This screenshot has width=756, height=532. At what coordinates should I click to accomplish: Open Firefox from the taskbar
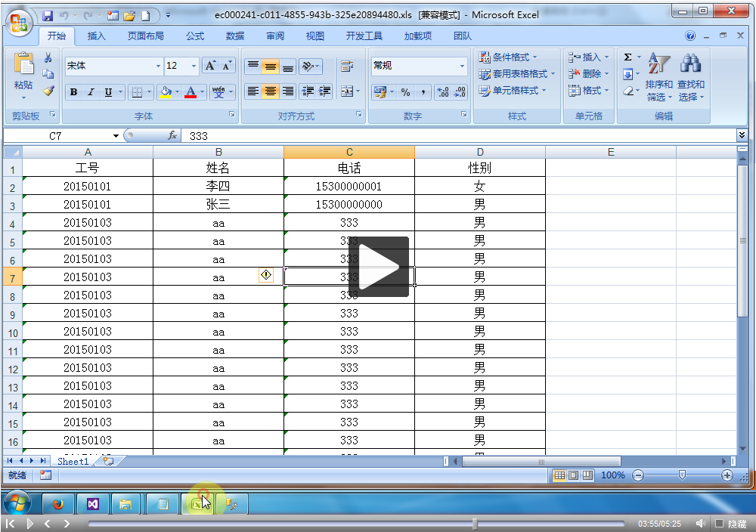[58, 503]
